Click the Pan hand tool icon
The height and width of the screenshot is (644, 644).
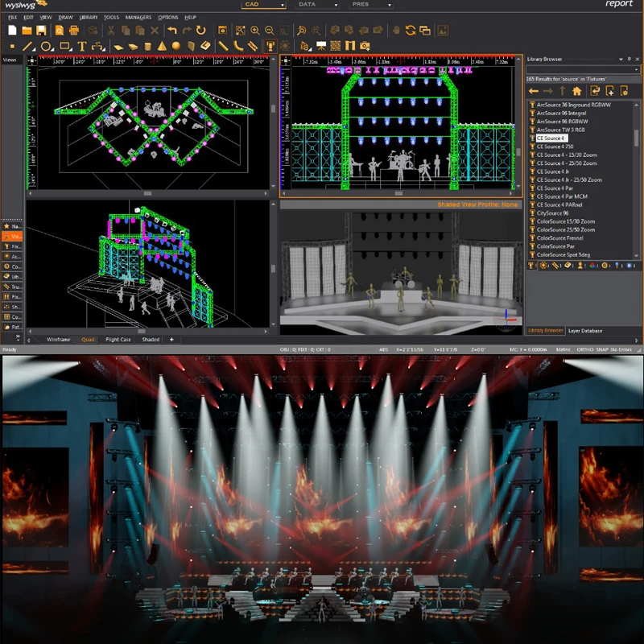pos(396,31)
